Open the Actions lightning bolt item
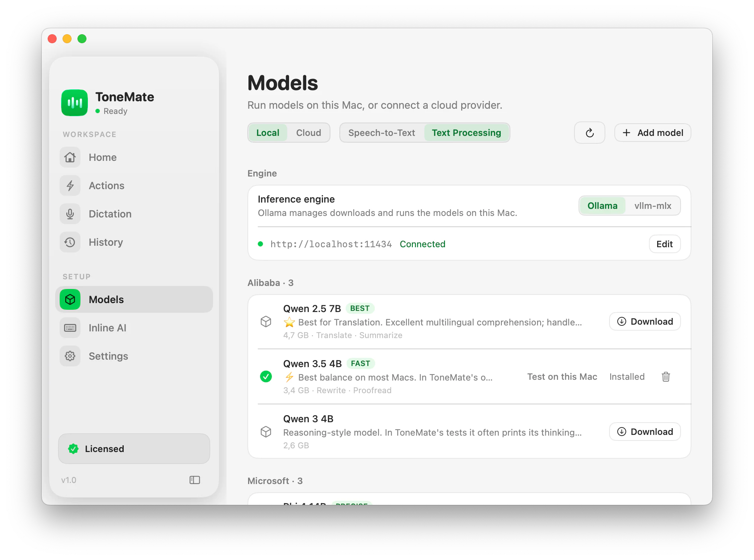The image size is (754, 560). pyautogui.click(x=134, y=185)
